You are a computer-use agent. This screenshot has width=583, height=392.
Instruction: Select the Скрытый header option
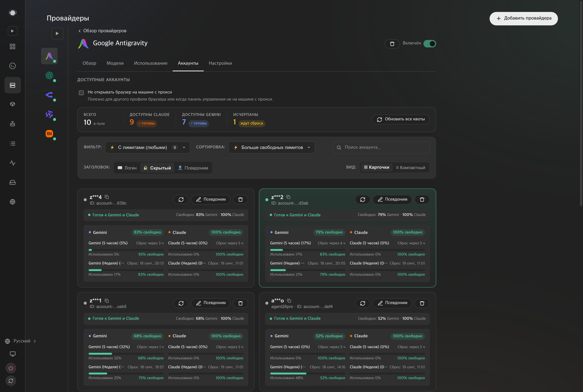[x=157, y=168]
